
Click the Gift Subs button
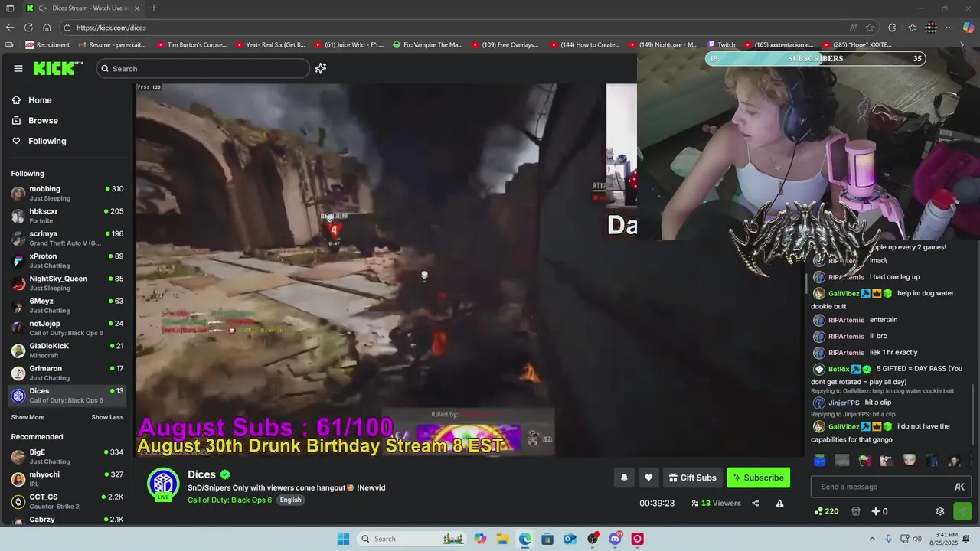click(693, 478)
